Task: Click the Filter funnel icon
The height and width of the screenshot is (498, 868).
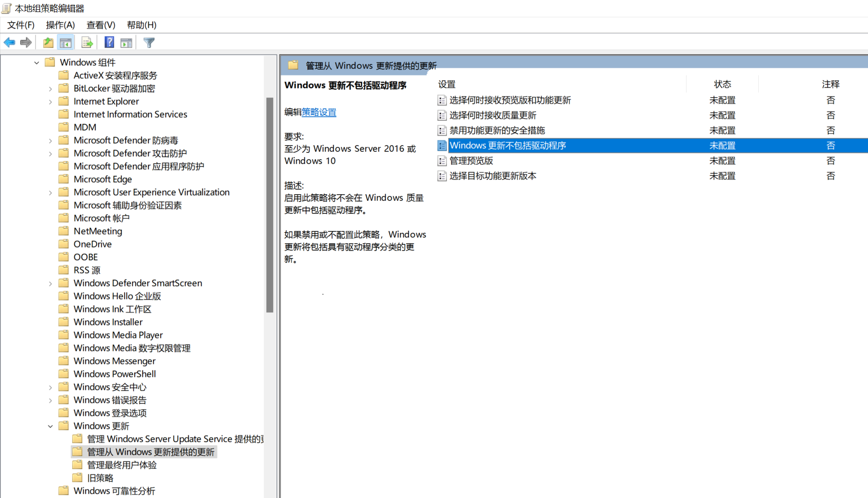Action: [x=149, y=43]
